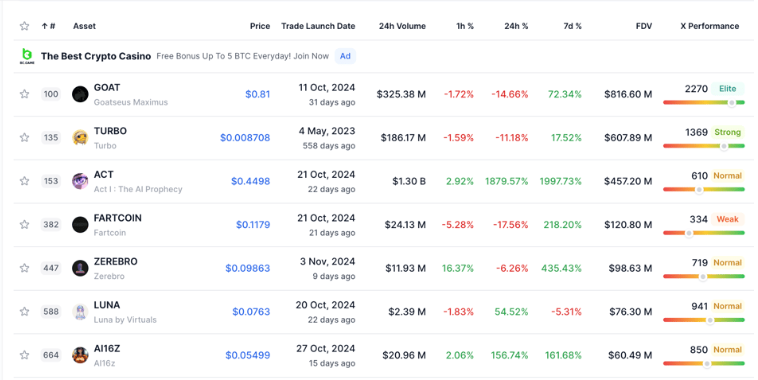Click ACT 24h change 1879.57%
This screenshot has height=380, width=758.
[507, 181]
